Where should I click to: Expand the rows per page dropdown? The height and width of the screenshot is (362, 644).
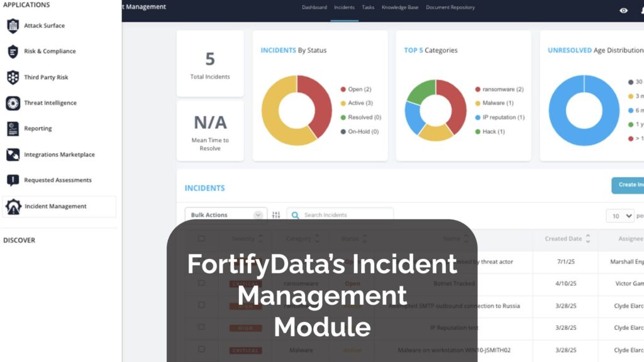click(619, 216)
